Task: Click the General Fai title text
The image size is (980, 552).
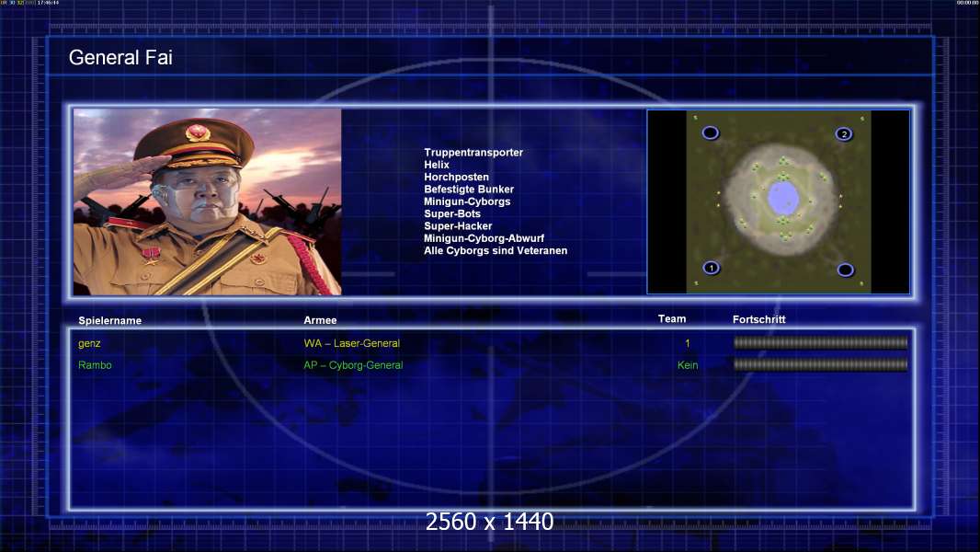Action: tap(120, 58)
